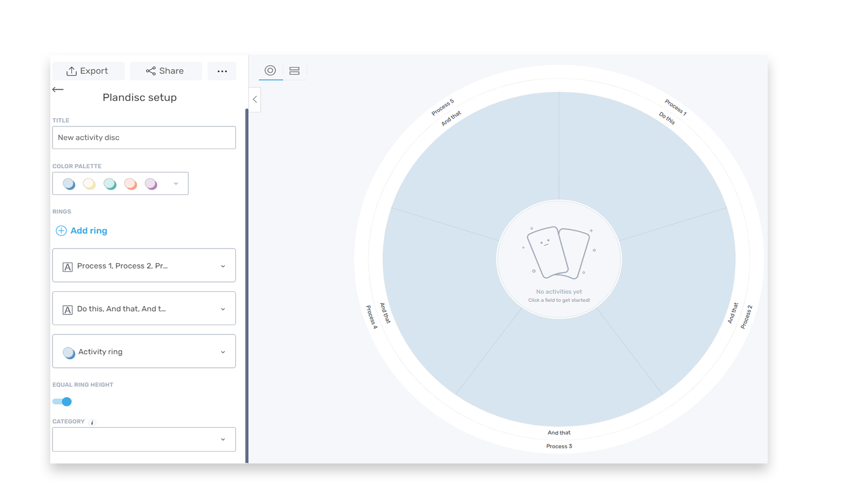This screenshot has height=504, width=844.
Task: Click the category info icon
Action: (x=92, y=422)
